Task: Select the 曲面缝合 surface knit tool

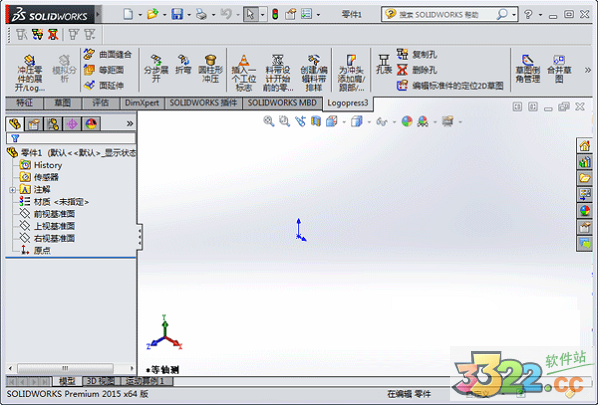Action: click(x=108, y=54)
